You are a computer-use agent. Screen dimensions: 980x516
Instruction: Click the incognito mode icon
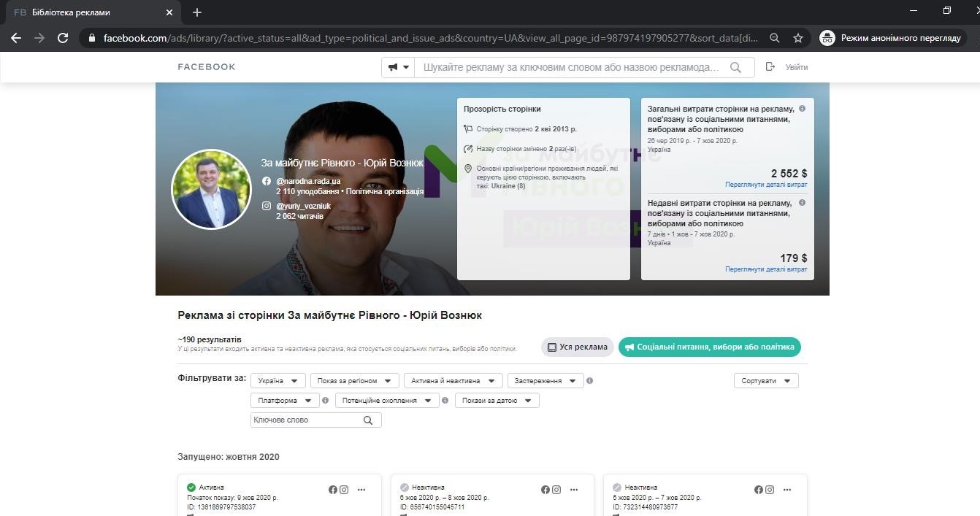[827, 38]
